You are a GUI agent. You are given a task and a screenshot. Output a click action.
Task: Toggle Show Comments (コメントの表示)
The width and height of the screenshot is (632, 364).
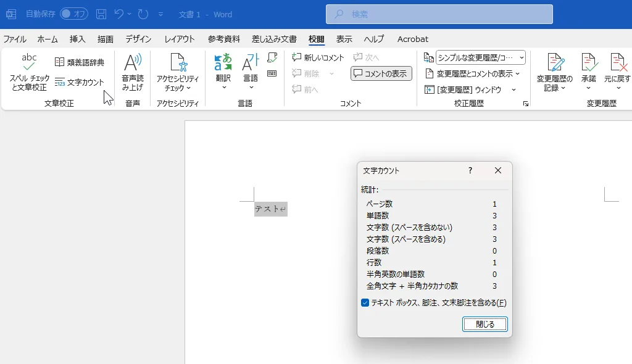tap(381, 73)
